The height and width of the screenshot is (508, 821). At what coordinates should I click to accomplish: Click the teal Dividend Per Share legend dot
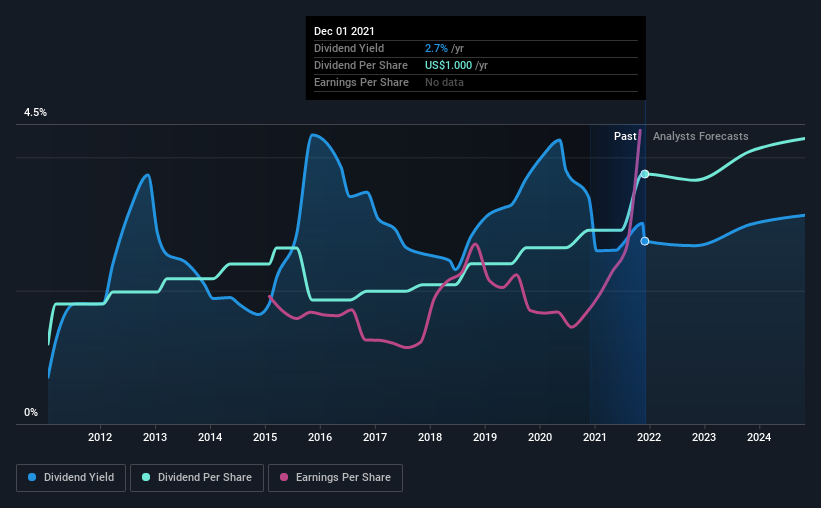[x=146, y=477]
